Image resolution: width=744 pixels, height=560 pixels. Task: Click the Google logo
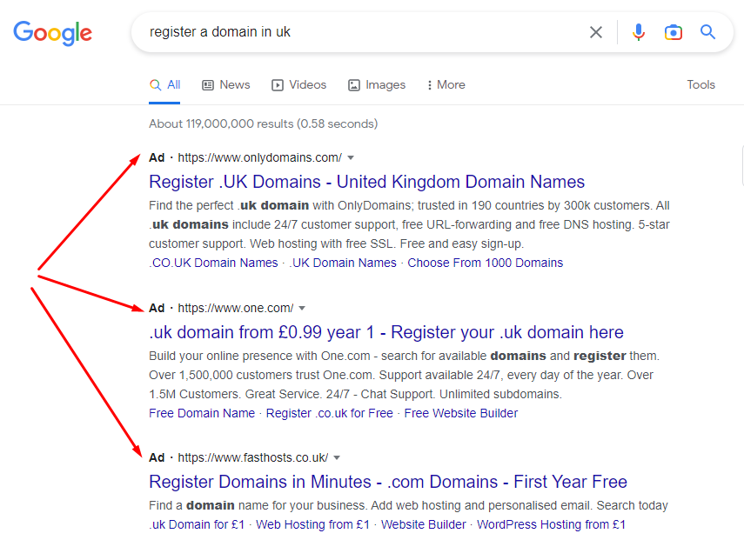coord(53,33)
